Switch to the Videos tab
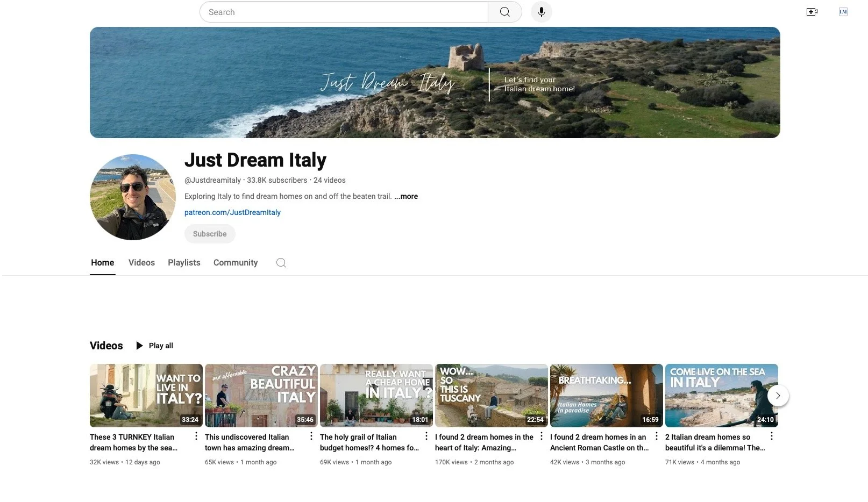The image size is (868, 502). click(x=141, y=263)
